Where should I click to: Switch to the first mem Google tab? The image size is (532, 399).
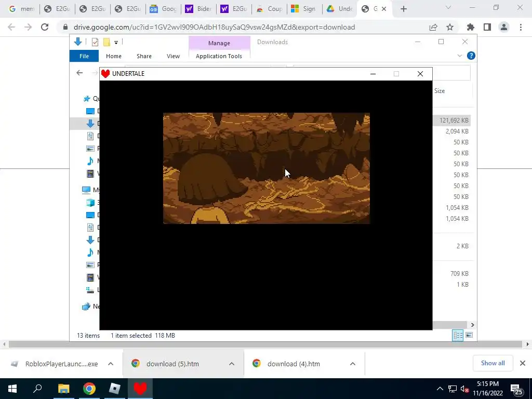click(22, 9)
